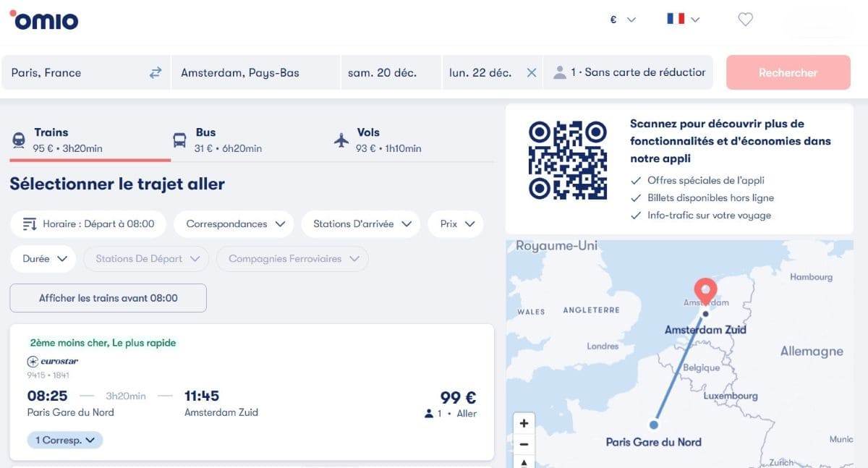Click the red Amsterdam map pin
The image size is (868, 468).
pyautogui.click(x=705, y=289)
